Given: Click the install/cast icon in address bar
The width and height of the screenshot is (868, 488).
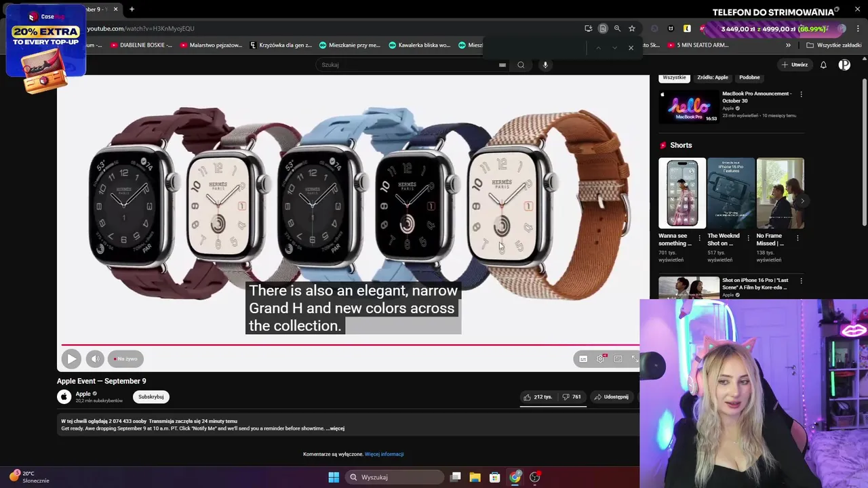Looking at the screenshot, I should pos(588,28).
